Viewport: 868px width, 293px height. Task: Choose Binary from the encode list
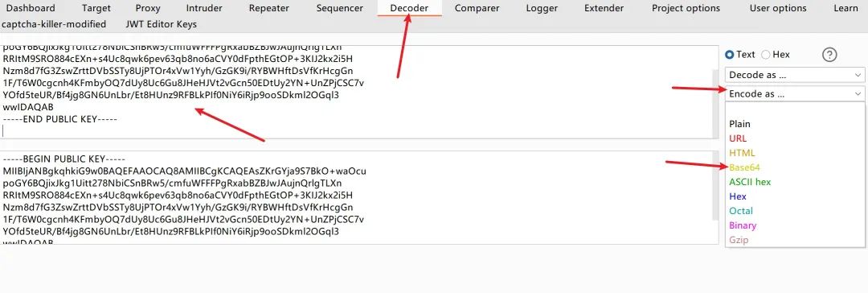tap(795, 225)
